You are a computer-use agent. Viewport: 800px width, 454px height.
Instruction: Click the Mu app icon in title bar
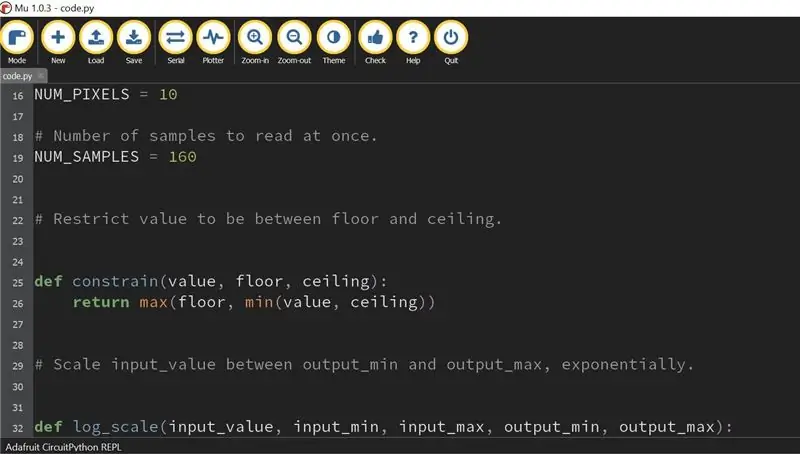point(6,8)
